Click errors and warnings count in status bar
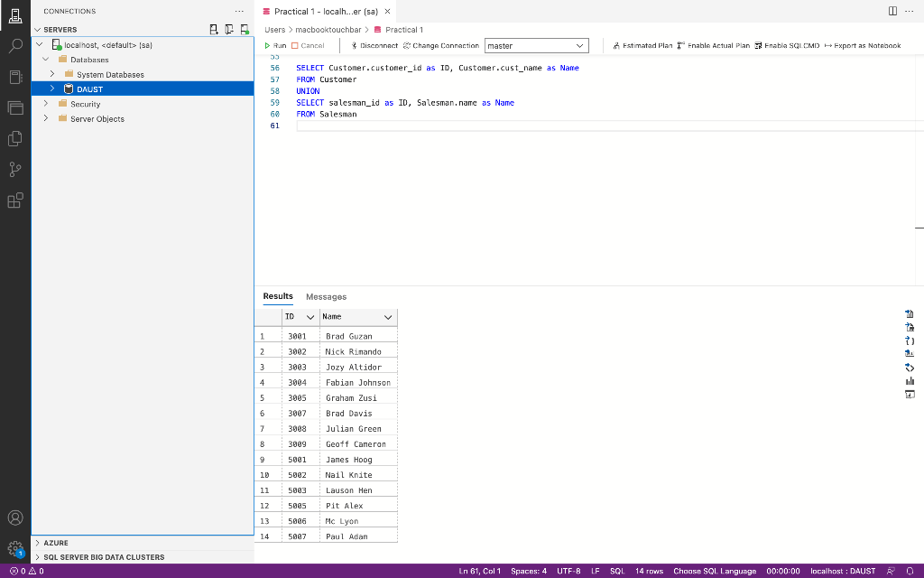924x578 pixels. (x=27, y=571)
